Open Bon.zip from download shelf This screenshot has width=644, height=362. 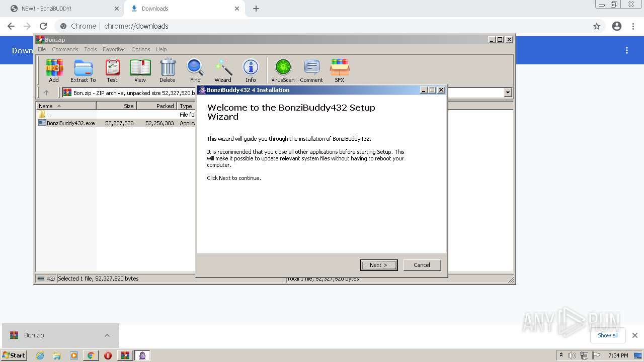pyautogui.click(x=53, y=335)
